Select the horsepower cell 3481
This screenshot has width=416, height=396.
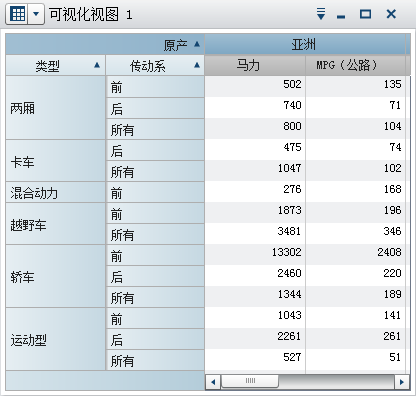pyautogui.click(x=255, y=233)
